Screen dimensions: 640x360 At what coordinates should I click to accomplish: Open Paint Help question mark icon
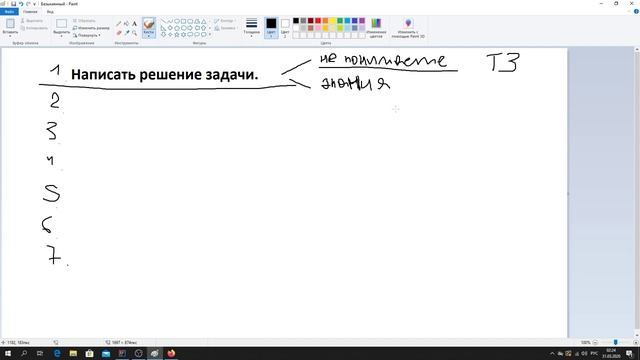click(x=636, y=11)
